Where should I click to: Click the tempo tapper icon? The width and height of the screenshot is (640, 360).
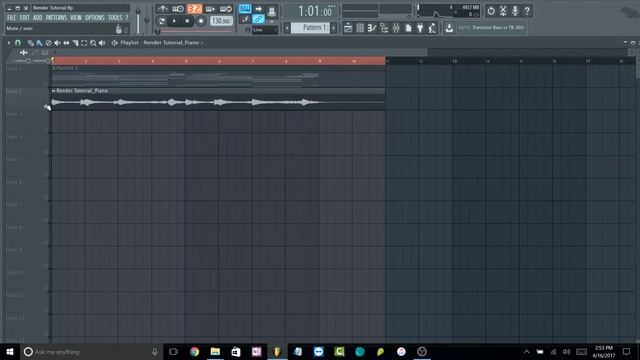point(432,28)
